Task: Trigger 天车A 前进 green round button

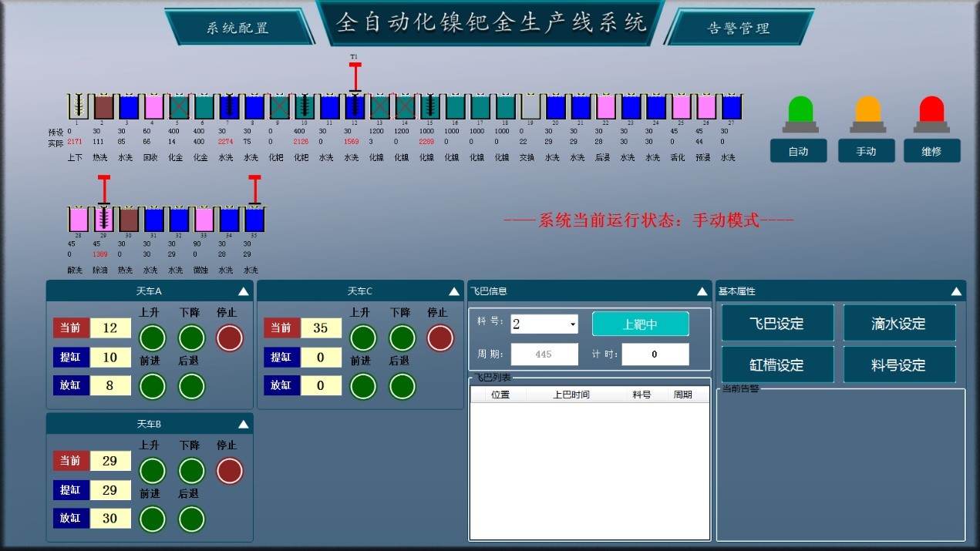Action: pos(153,386)
